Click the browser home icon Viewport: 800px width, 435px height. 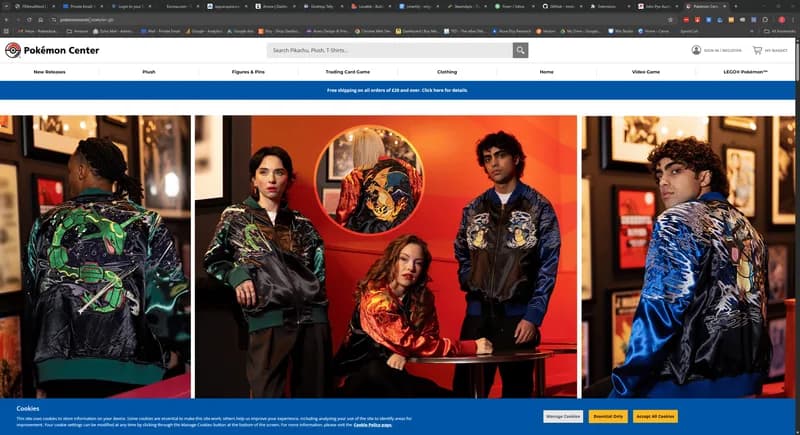40,20
